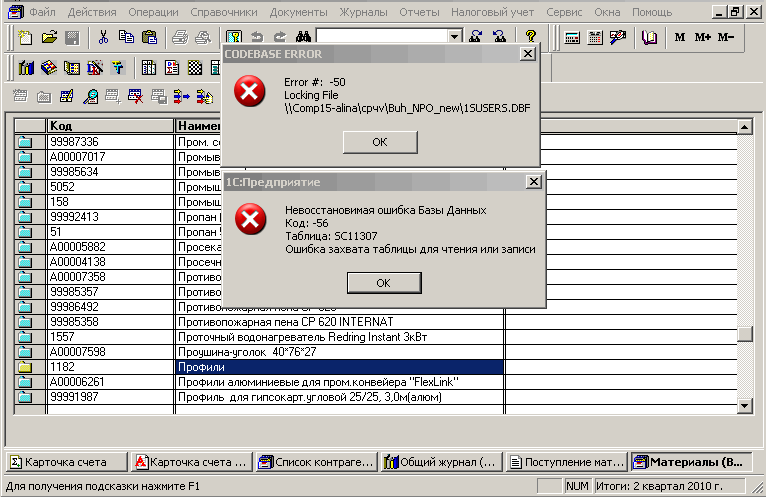
Task: Click the M- memory subtract button
Action: coord(726,38)
